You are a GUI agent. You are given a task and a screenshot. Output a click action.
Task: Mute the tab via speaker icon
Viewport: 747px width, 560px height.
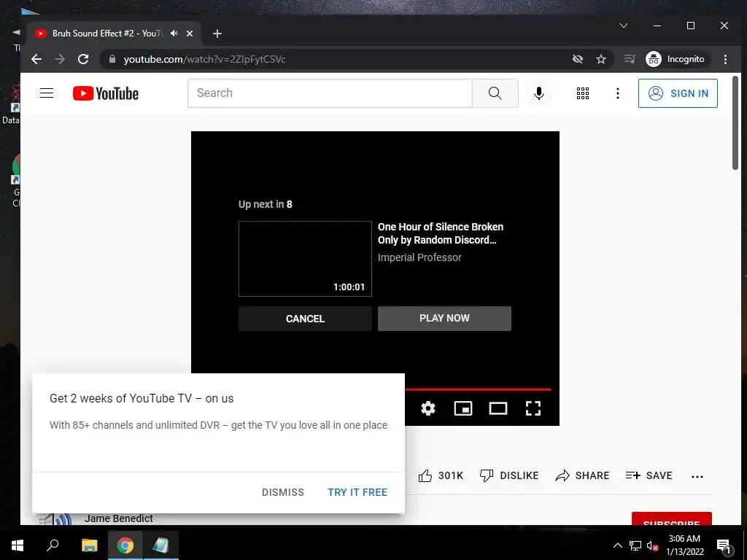coord(174,34)
